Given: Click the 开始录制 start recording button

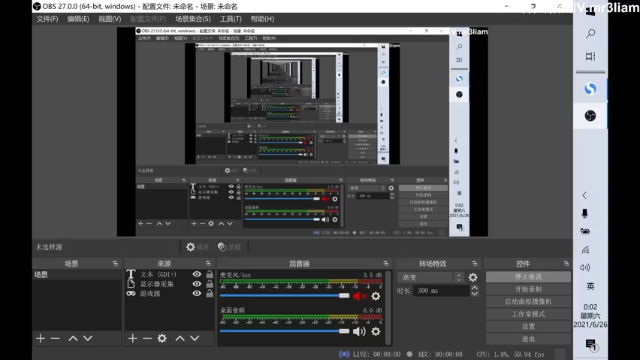Looking at the screenshot, I should tap(528, 289).
